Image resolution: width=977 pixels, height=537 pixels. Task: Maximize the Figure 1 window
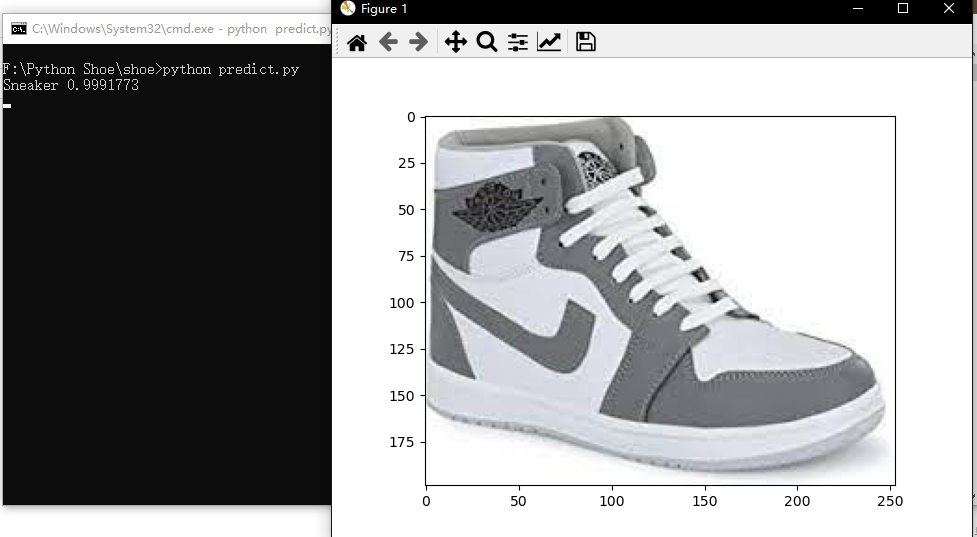[903, 9]
